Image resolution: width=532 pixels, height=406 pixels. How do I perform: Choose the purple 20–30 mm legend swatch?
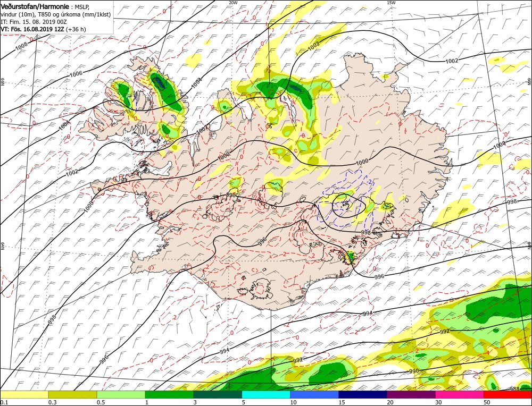click(x=411, y=394)
